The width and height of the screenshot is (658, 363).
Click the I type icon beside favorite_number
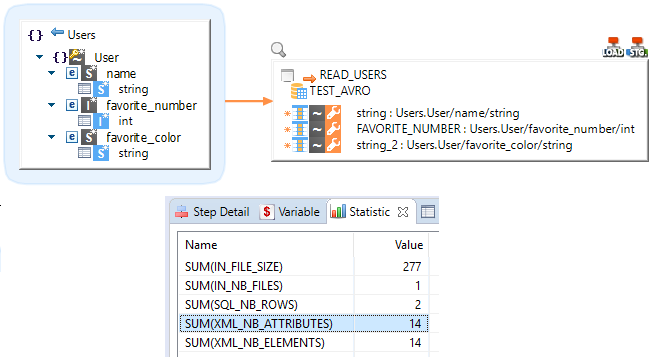pyautogui.click(x=89, y=105)
